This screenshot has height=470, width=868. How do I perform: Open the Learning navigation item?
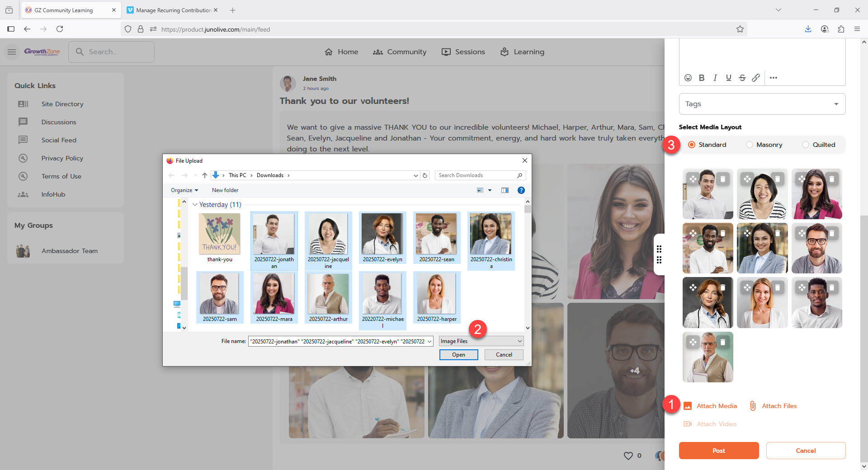click(522, 52)
